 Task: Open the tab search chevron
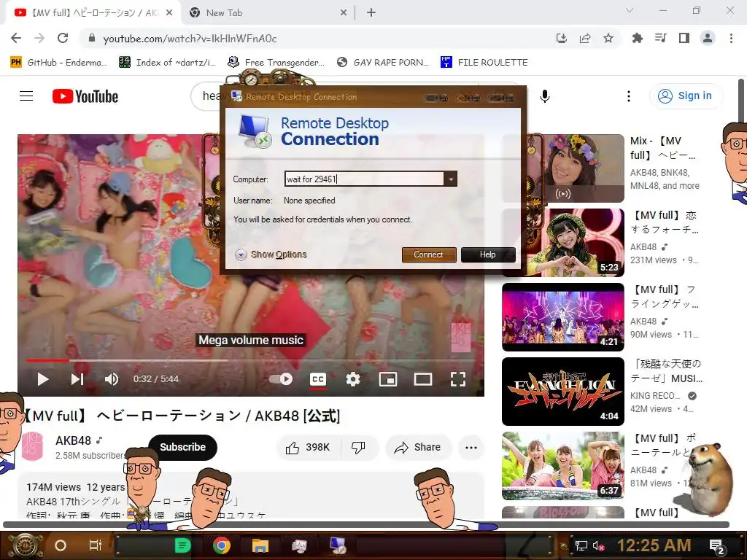pos(630,10)
